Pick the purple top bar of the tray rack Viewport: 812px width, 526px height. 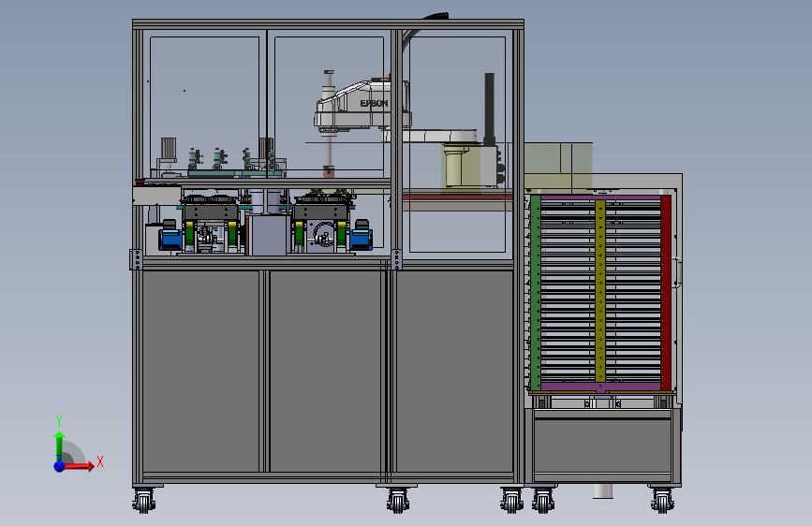point(600,197)
